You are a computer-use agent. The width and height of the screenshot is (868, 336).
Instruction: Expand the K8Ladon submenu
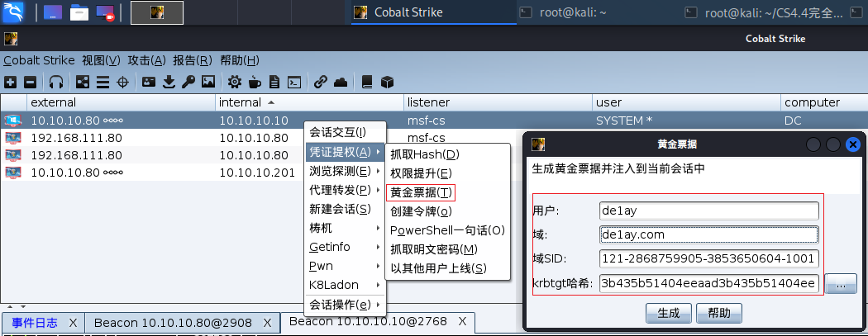coord(345,285)
